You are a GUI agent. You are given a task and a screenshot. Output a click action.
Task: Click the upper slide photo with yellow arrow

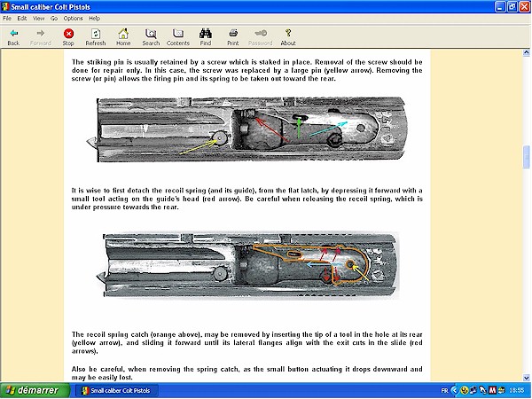(247, 129)
